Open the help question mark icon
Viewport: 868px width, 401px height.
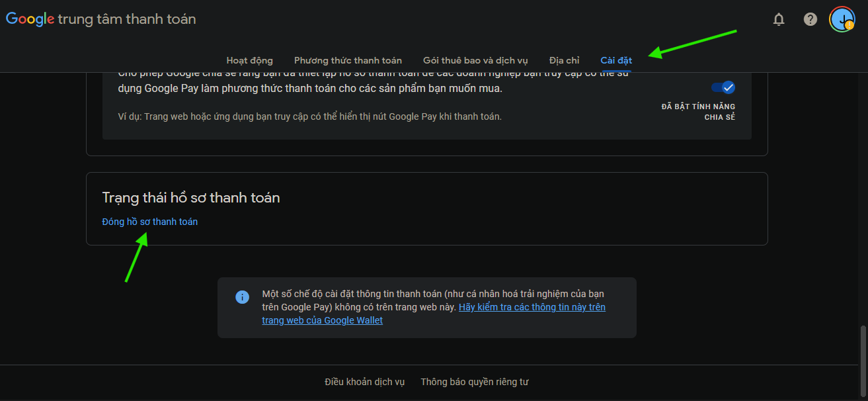click(x=810, y=19)
